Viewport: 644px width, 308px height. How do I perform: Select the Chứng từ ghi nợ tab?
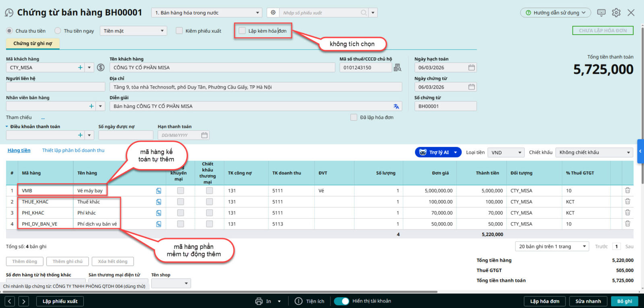(33, 43)
